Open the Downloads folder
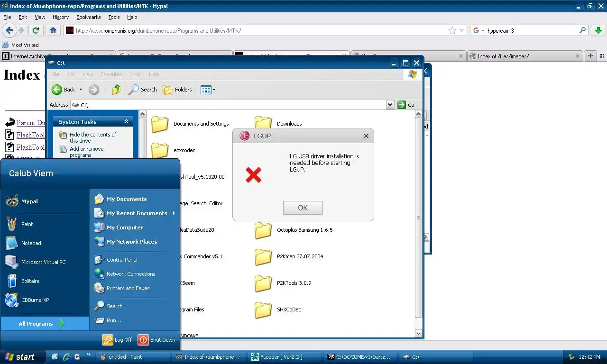This screenshot has width=607, height=364. pos(278,124)
